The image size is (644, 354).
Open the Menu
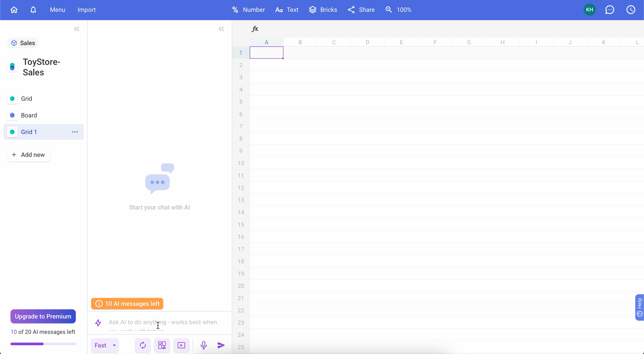pos(57,10)
